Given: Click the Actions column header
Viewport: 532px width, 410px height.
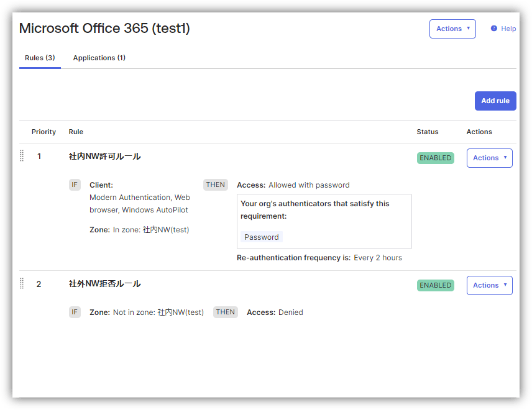Looking at the screenshot, I should (x=479, y=132).
